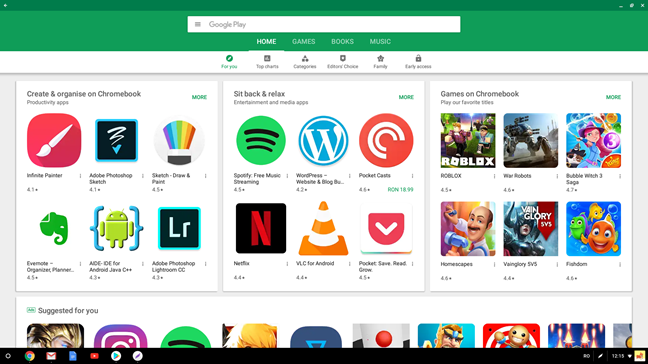
Task: Switch to the GAMES tab
Action: (303, 42)
